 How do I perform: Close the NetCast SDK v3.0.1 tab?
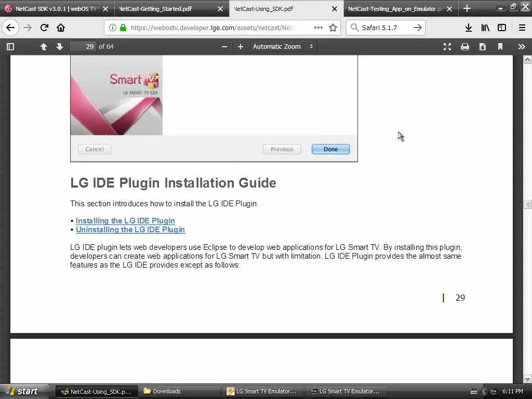(x=105, y=9)
